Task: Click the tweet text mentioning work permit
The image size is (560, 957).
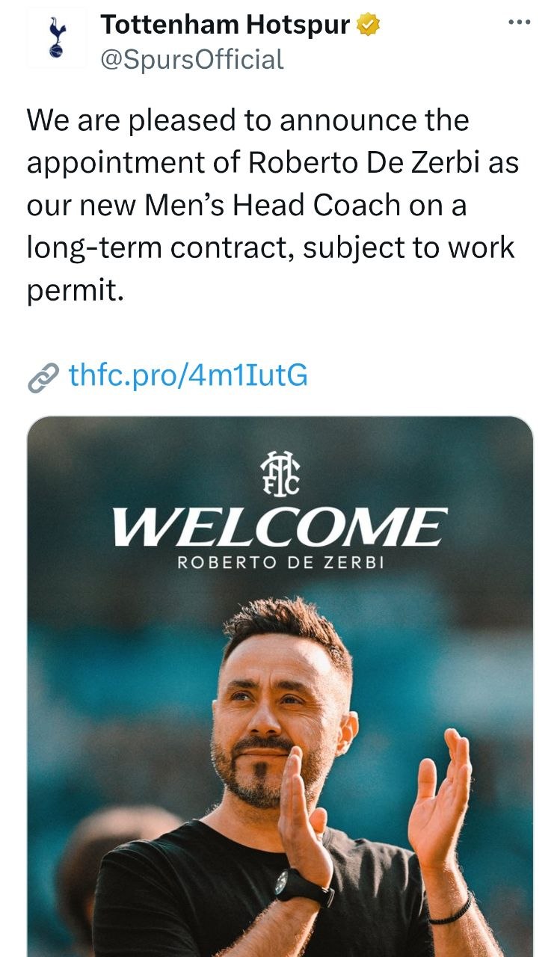Action: coord(272,206)
